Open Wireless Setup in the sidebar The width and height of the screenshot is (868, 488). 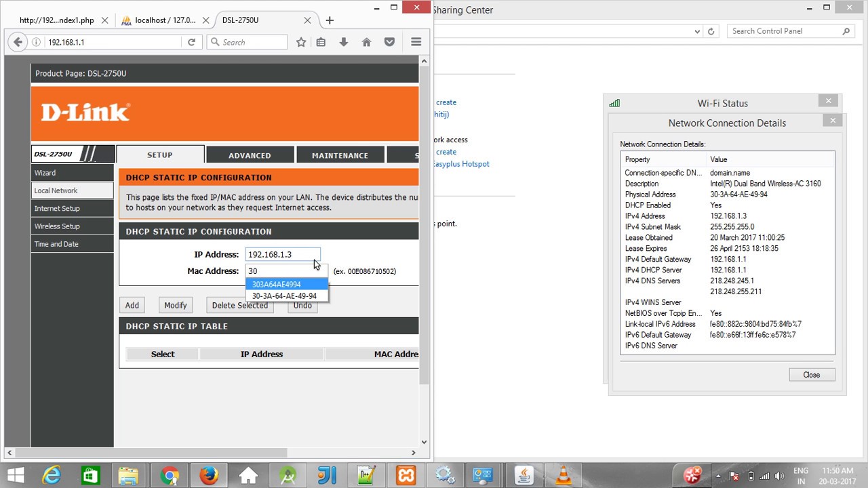(x=73, y=226)
